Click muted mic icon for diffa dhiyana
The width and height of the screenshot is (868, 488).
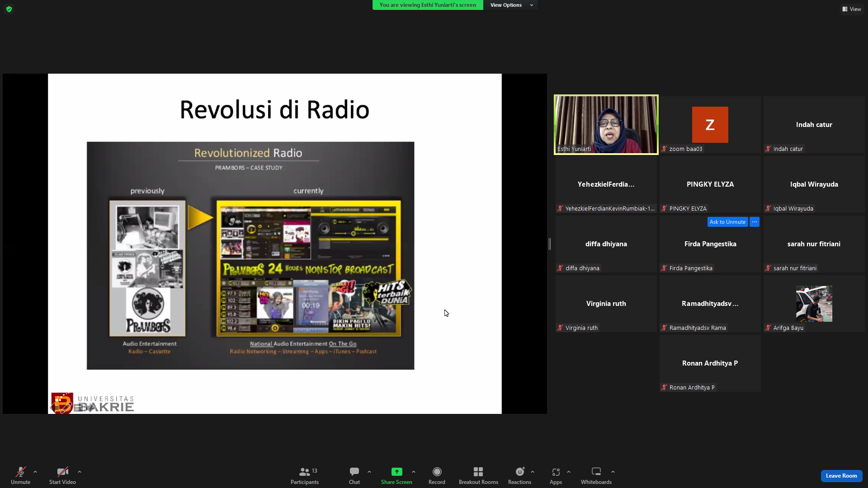pos(560,268)
